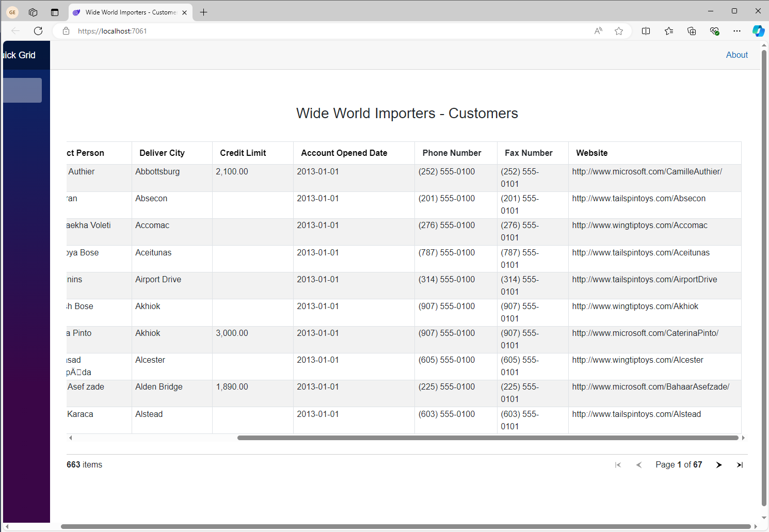Screen dimensions: 769x532
Task: Close the Wide World Importers tab
Action: [x=184, y=12]
